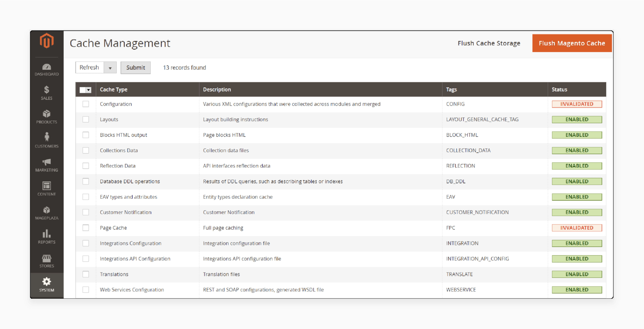This screenshot has height=329, width=644.
Task: Check the Integrations Configuration checkbox
Action: tap(86, 243)
